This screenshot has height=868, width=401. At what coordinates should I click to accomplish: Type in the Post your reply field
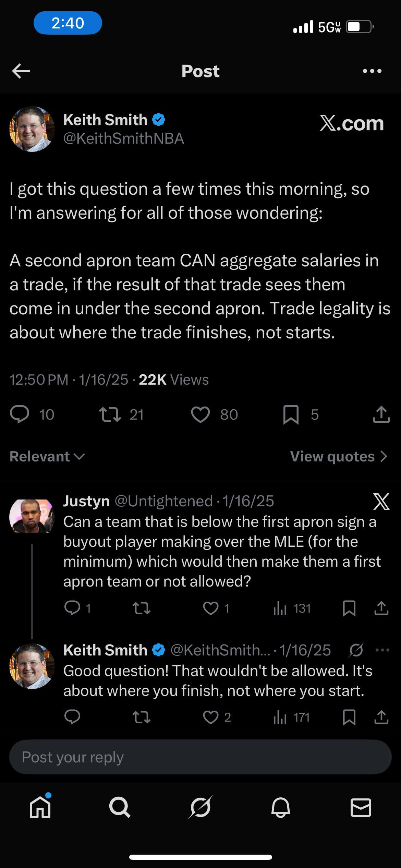pos(200,757)
